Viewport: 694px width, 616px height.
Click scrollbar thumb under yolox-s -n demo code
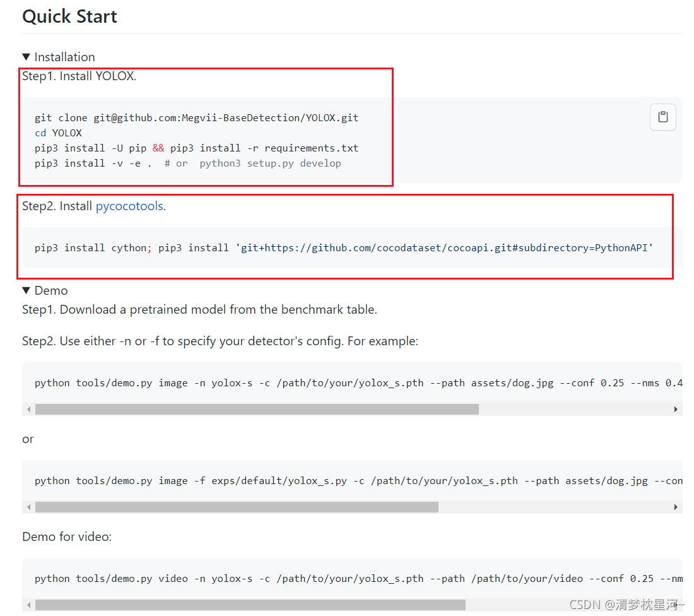(x=257, y=409)
